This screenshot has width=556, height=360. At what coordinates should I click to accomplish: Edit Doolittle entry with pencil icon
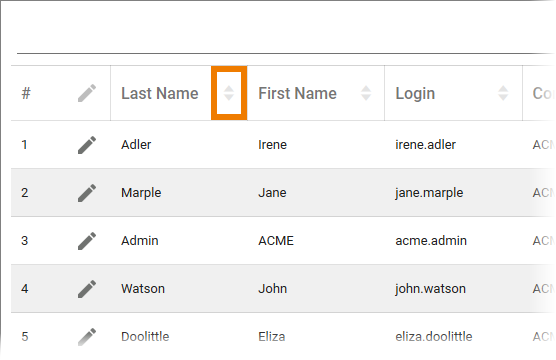click(87, 337)
